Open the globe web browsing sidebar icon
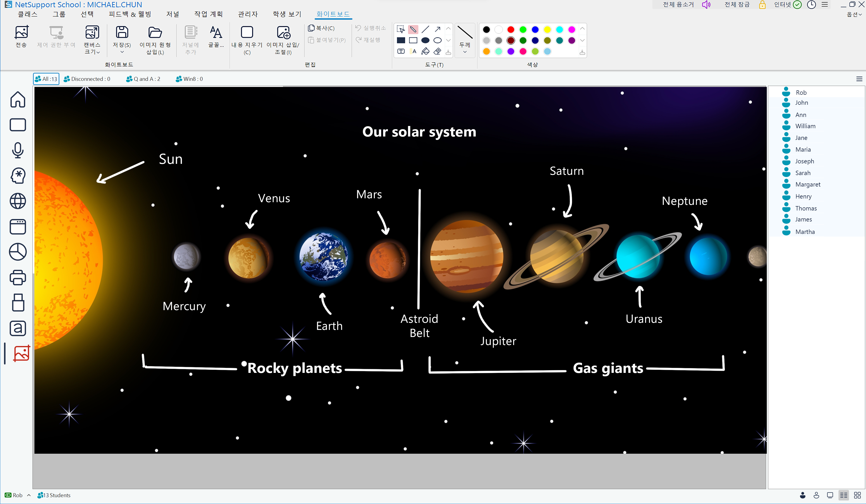866x504 pixels. click(18, 201)
